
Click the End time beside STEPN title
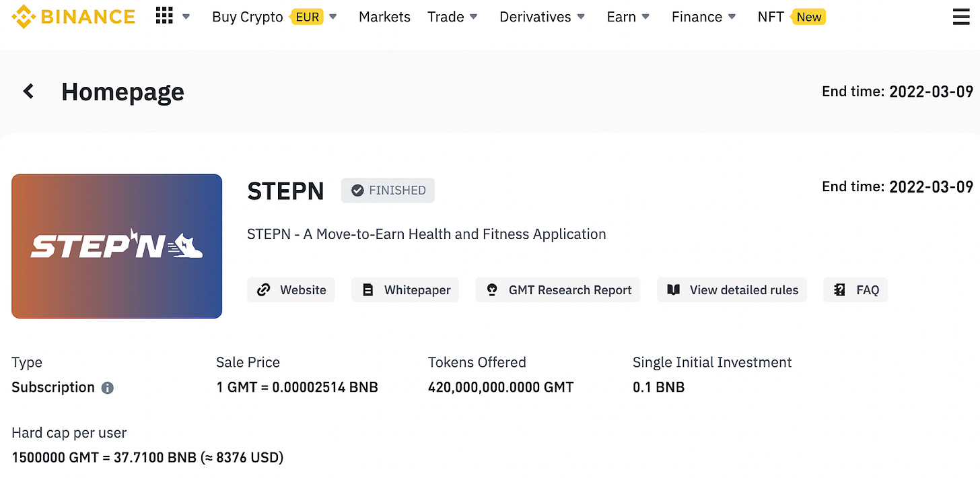[x=897, y=186]
